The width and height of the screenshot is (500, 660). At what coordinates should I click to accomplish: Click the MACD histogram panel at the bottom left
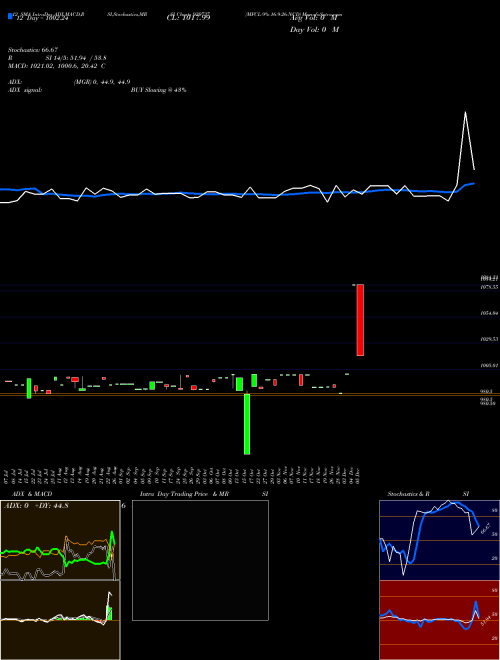pyautogui.click(x=60, y=620)
